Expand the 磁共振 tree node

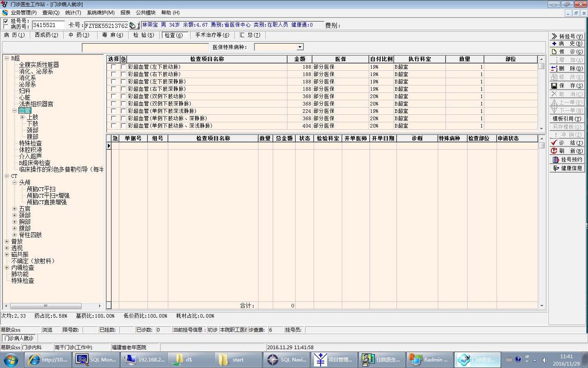tap(7, 254)
